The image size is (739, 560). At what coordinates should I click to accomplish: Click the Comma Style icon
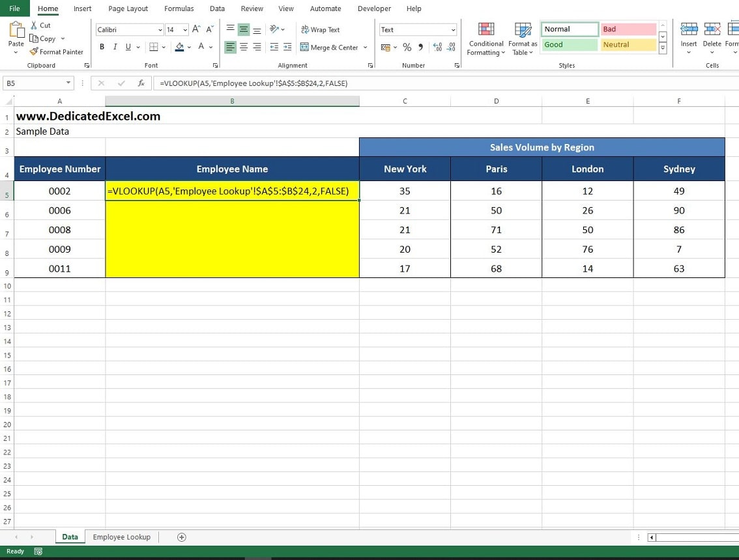pyautogui.click(x=421, y=48)
